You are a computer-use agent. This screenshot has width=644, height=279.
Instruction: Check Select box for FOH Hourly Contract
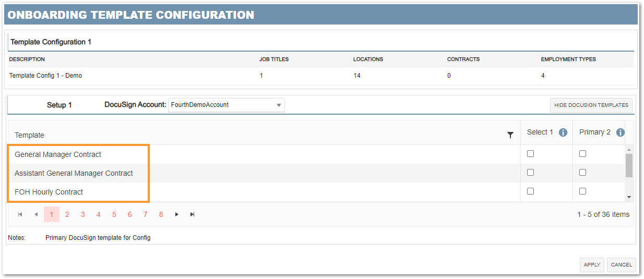pyautogui.click(x=531, y=191)
